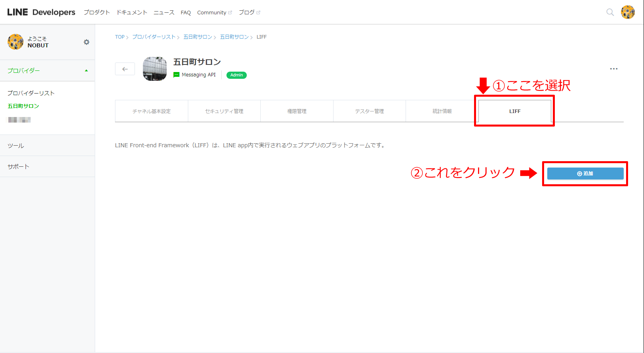Open the ドキュメント menu
Viewport: 644px width, 353px height.
132,12
